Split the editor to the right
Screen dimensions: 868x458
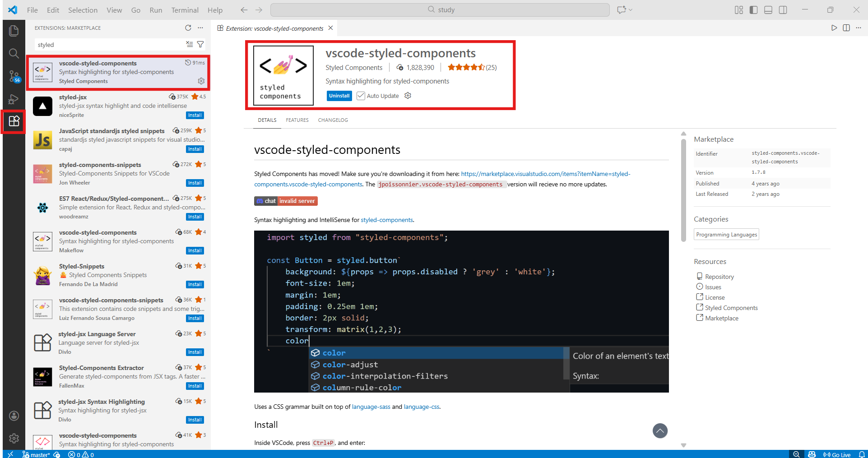tap(846, 28)
